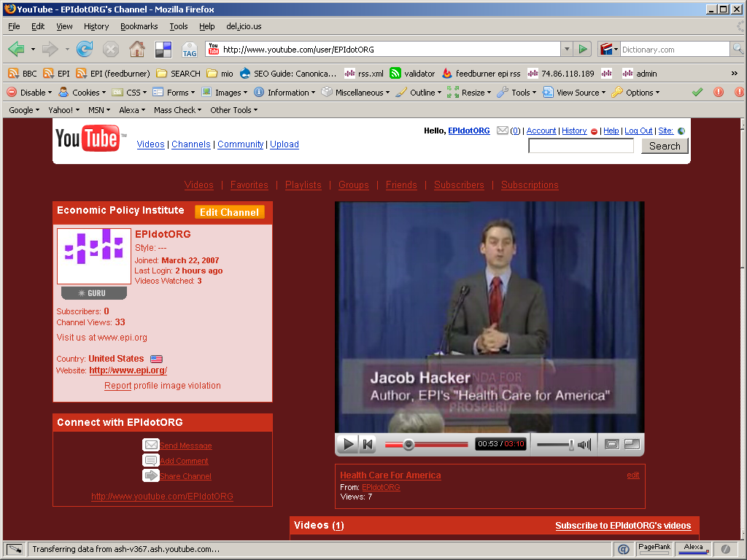Switch to channel Playlists tab
747x560 pixels.
303,184
